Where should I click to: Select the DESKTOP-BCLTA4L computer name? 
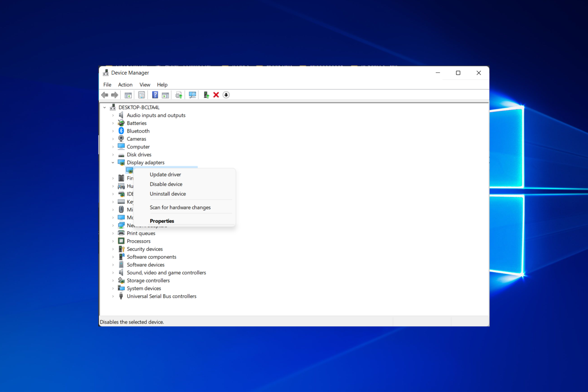pyautogui.click(x=139, y=107)
